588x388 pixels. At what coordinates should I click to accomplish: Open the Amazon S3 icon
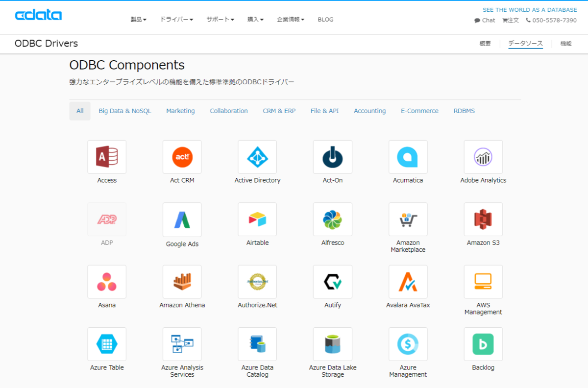(483, 219)
